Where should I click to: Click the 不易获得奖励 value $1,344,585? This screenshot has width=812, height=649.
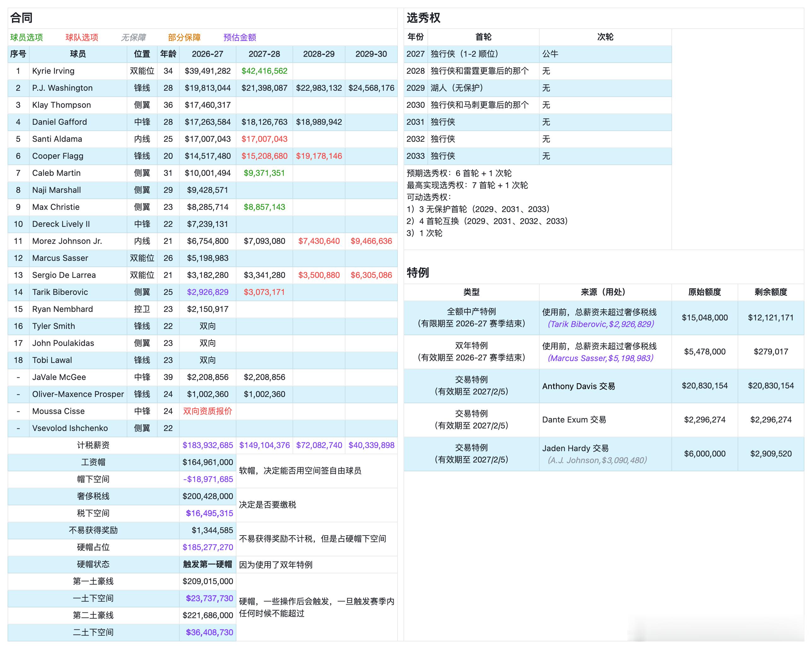(207, 530)
